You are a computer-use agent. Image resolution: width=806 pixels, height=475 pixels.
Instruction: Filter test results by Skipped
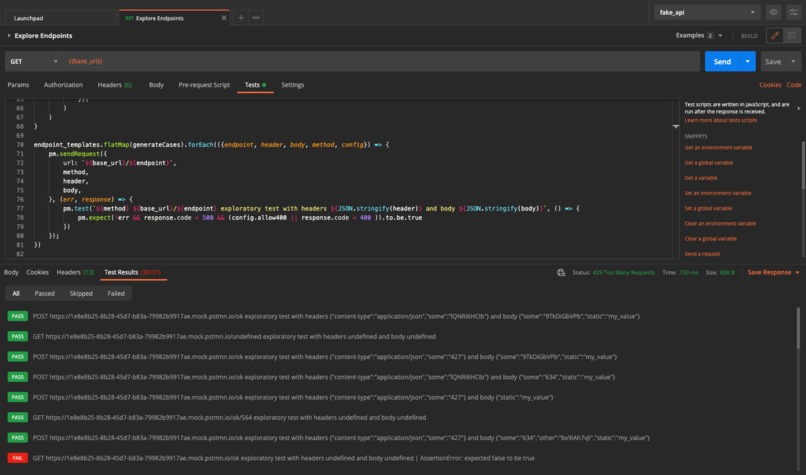pyautogui.click(x=81, y=294)
